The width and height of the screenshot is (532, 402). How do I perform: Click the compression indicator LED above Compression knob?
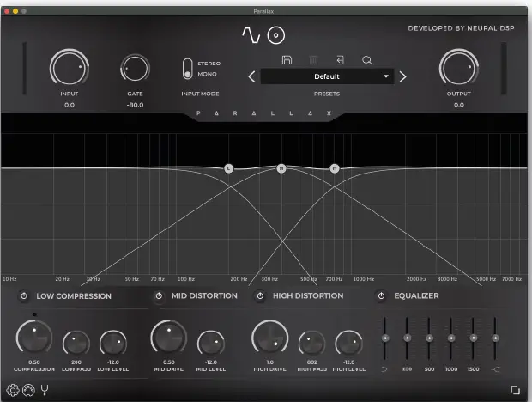pyautogui.click(x=34, y=314)
